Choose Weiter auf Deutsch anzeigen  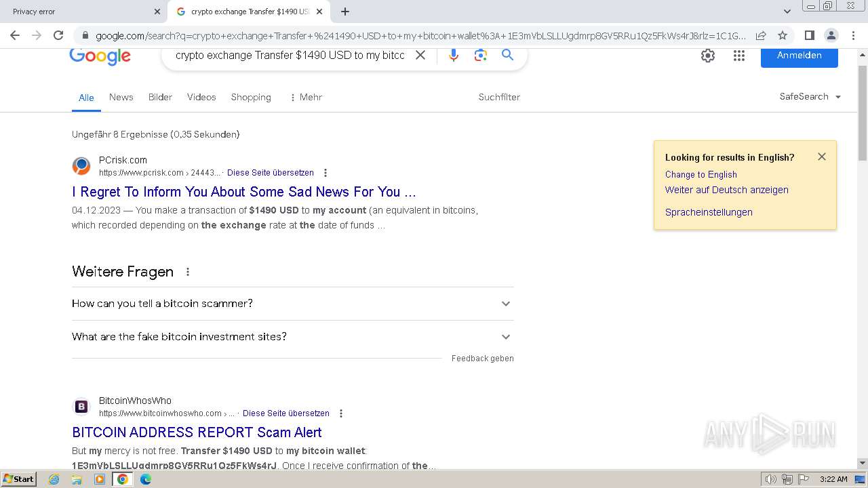727,190
